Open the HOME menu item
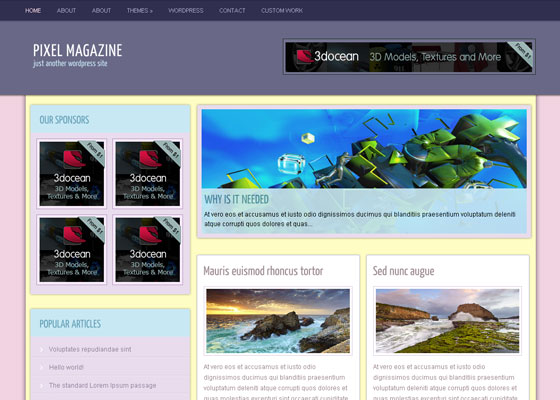The width and height of the screenshot is (560, 400). click(33, 11)
